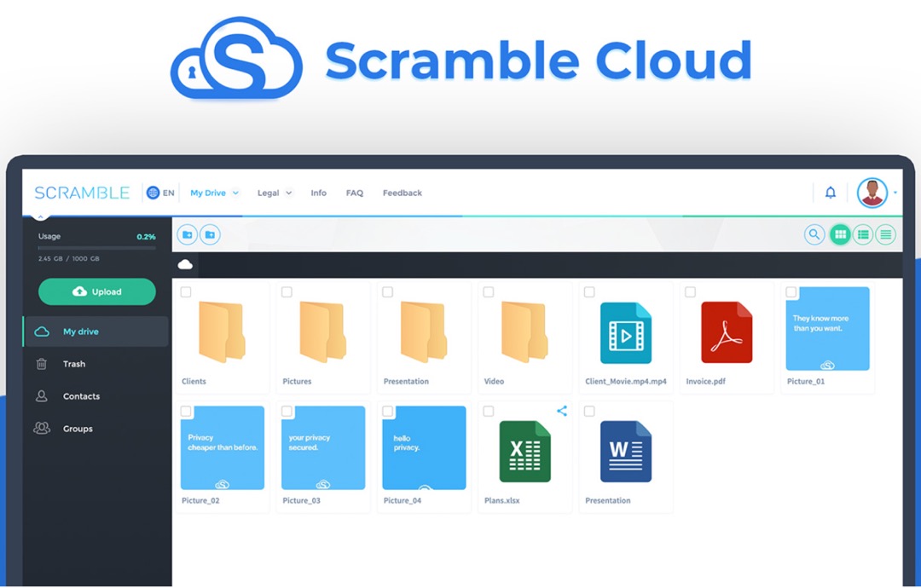Open the My Drive menu
The height and width of the screenshot is (588, 921).
[208, 193]
